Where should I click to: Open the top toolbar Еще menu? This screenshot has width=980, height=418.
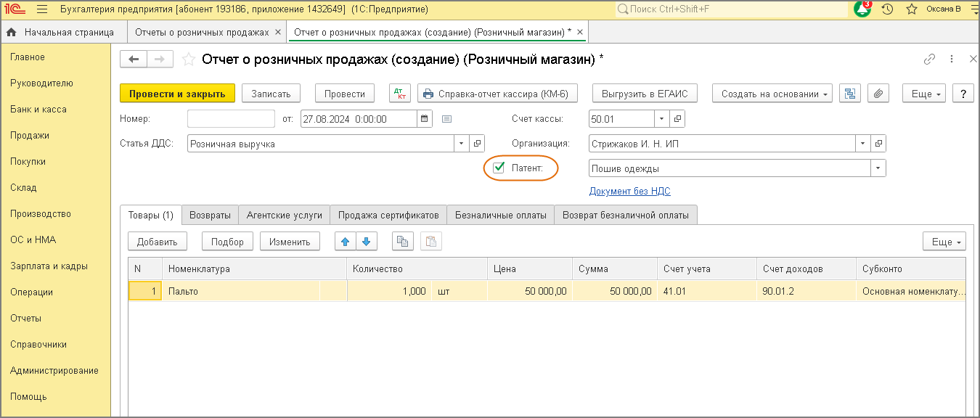(x=924, y=94)
